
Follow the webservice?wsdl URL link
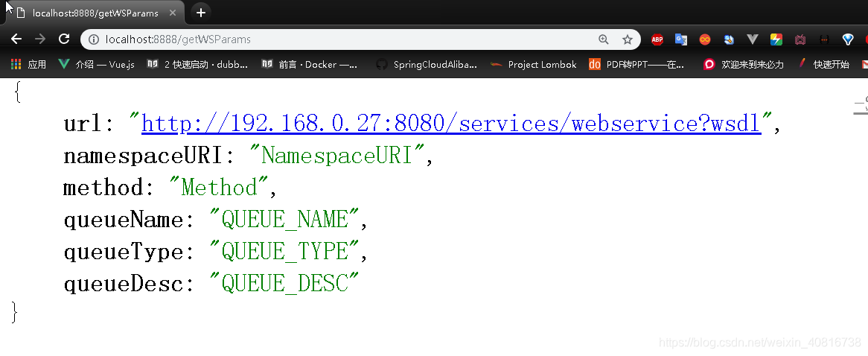point(451,124)
